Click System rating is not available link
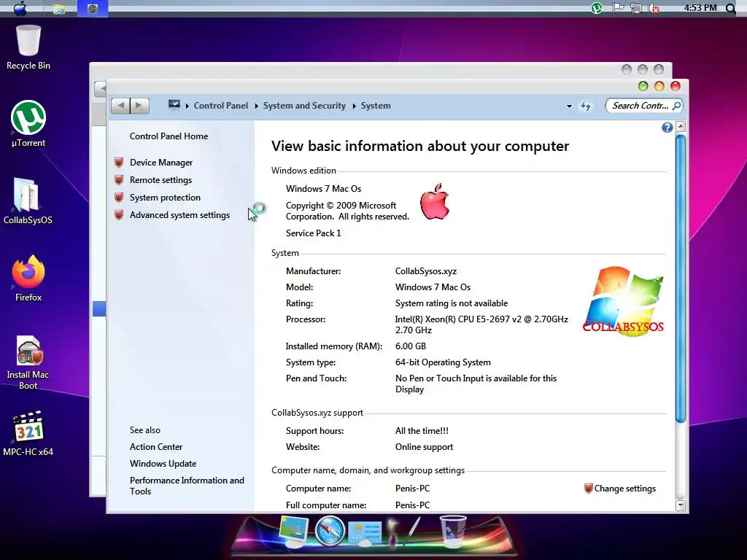 click(x=451, y=303)
